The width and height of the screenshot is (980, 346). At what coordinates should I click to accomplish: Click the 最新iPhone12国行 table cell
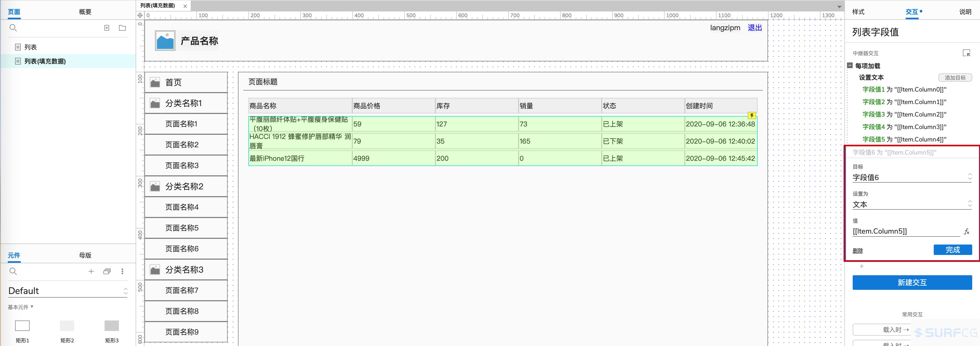(300, 158)
